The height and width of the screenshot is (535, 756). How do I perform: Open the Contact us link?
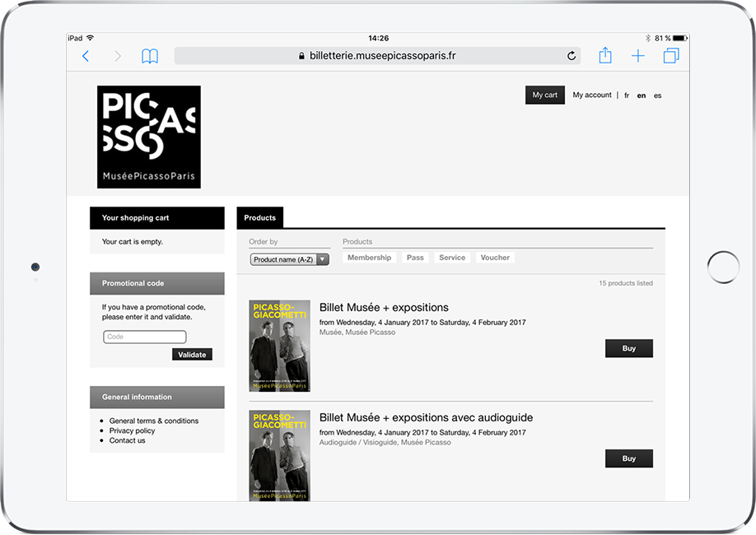tap(128, 440)
